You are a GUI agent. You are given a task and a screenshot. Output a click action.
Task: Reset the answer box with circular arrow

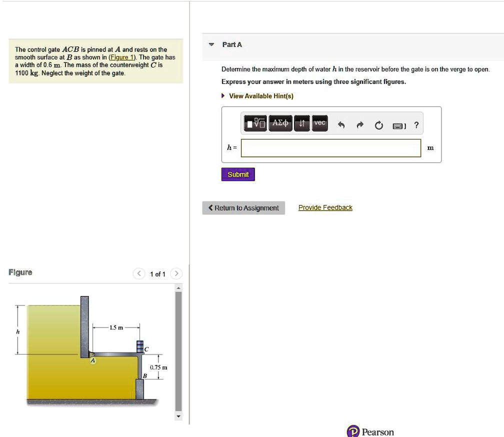[x=378, y=125]
